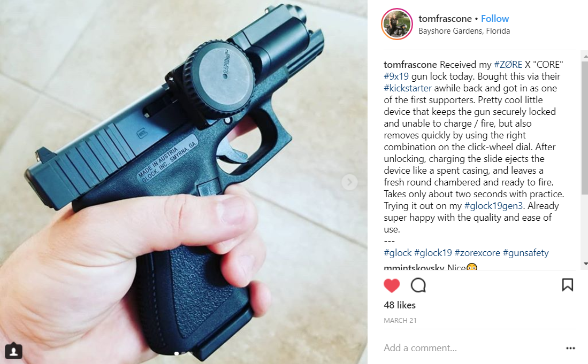Open tomfrascone's profile picture

pyautogui.click(x=397, y=24)
